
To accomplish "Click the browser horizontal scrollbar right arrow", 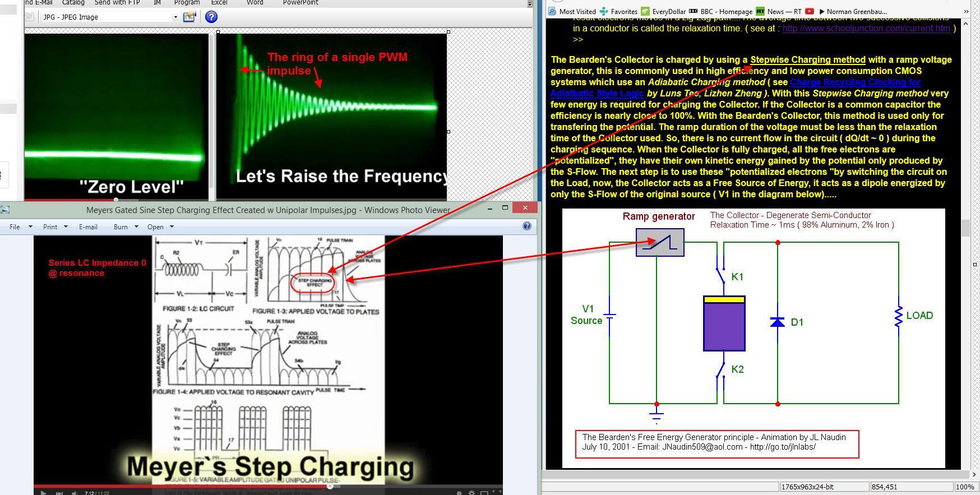I will point(974,475).
